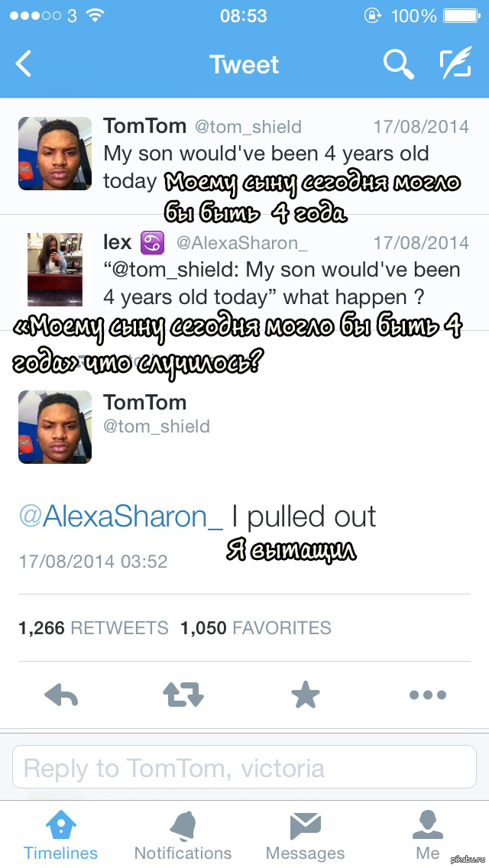Open the more options ellipsis
489x868 pixels.
pos(427,695)
